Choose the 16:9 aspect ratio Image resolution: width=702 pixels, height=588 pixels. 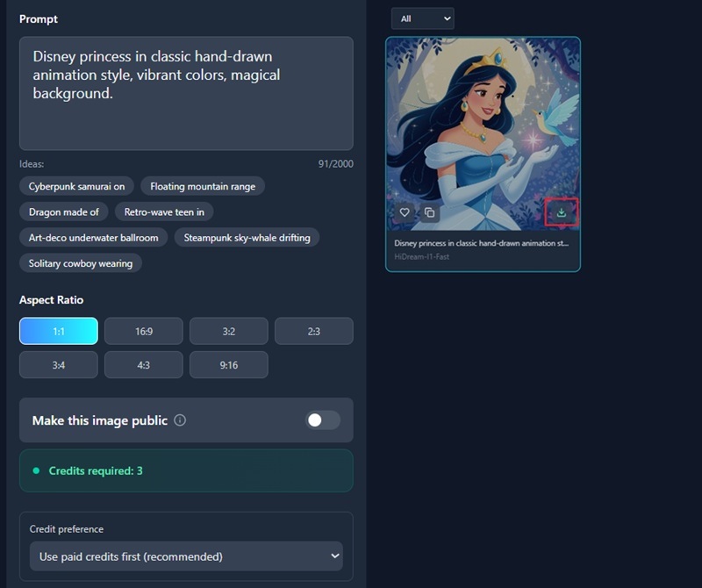tap(144, 331)
